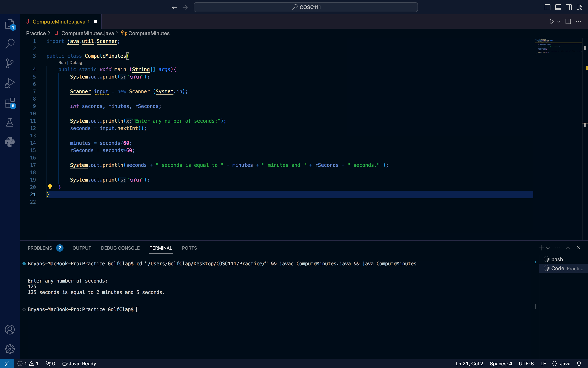Click the Scanner import on line 1
This screenshot has width=588, height=368.
(107, 41)
